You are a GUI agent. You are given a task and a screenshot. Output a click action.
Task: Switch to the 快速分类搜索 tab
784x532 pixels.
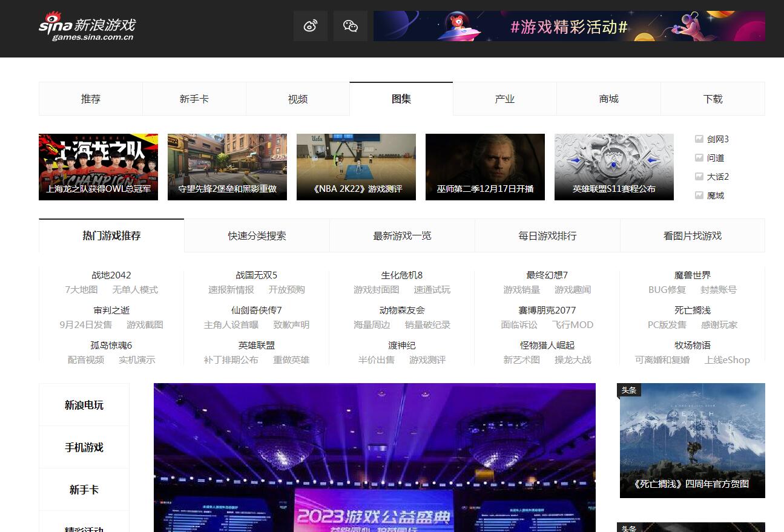[x=257, y=235]
